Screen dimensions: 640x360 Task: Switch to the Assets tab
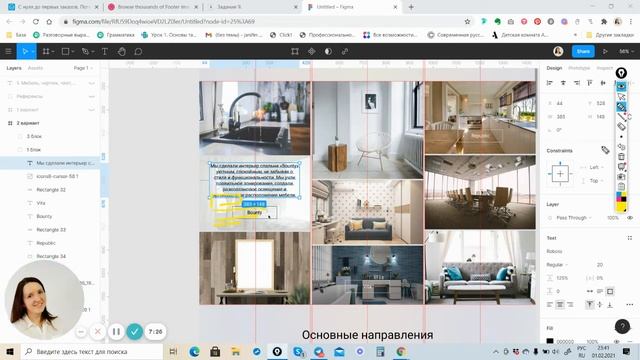click(x=35, y=68)
